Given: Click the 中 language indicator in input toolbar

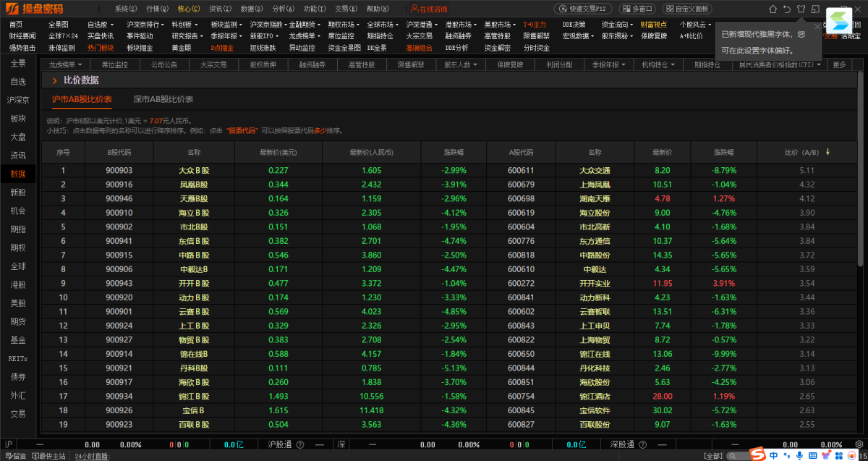Looking at the screenshot, I should click(774, 455).
